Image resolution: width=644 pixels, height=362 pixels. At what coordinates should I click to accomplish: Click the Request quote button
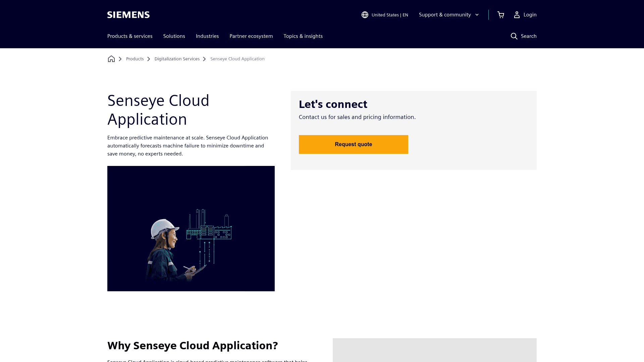[354, 144]
